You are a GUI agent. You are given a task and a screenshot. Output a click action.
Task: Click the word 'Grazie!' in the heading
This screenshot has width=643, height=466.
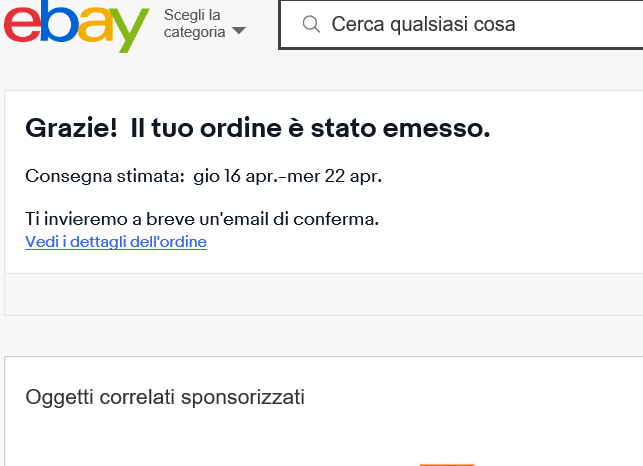[71, 128]
